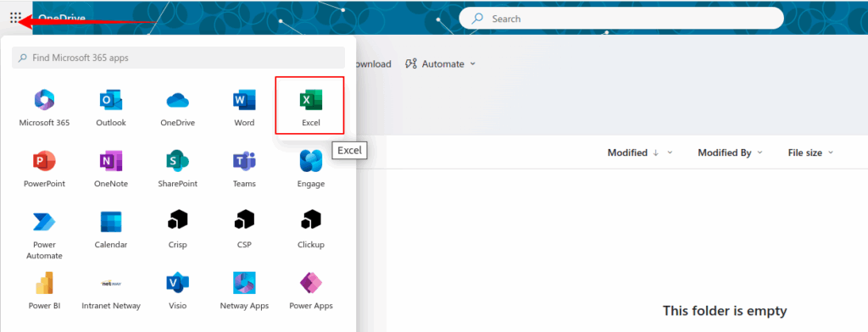This screenshot has width=868, height=332.
Task: Select the Microsoft 365 app icon
Action: [x=44, y=108]
